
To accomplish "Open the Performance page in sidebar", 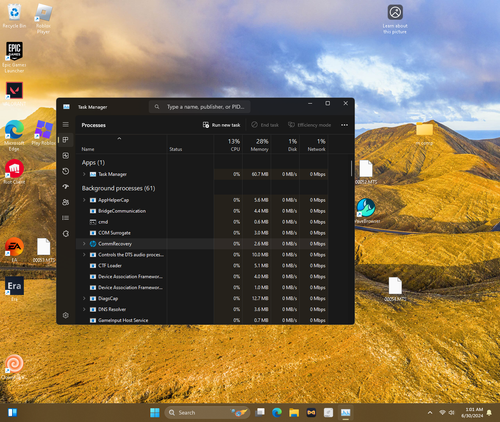I will [x=66, y=156].
